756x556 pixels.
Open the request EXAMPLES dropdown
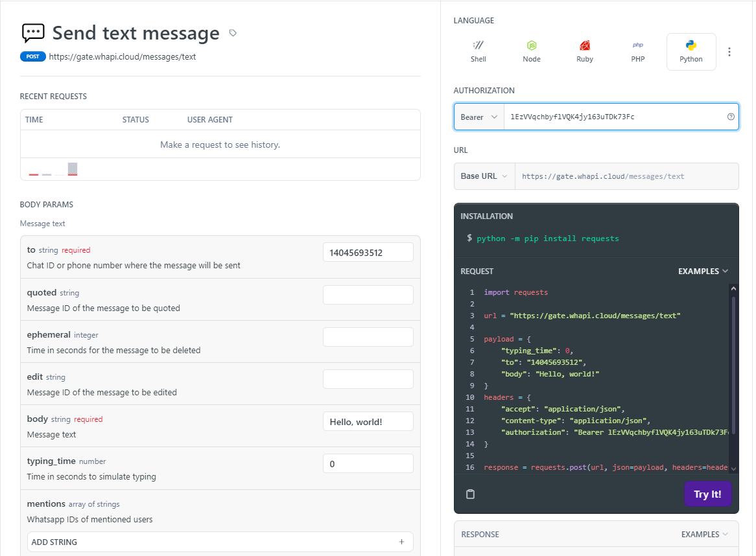pyautogui.click(x=703, y=271)
